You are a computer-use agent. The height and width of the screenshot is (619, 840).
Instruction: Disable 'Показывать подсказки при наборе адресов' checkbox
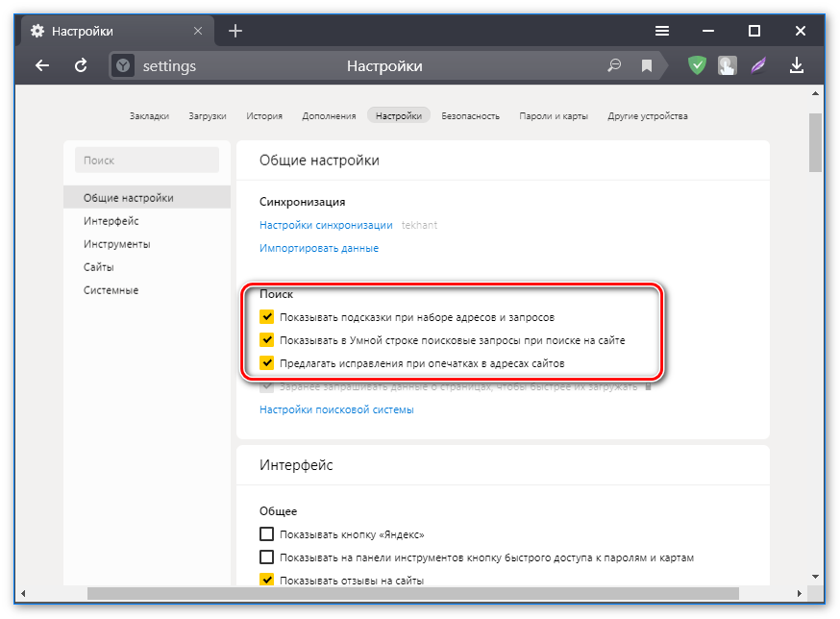267,316
